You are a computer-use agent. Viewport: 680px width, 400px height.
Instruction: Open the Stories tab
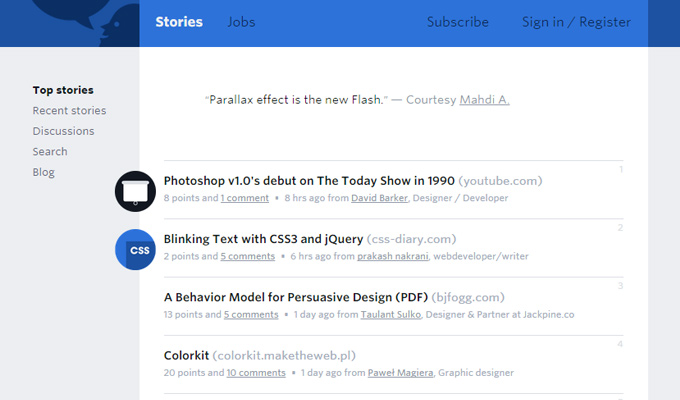[179, 22]
